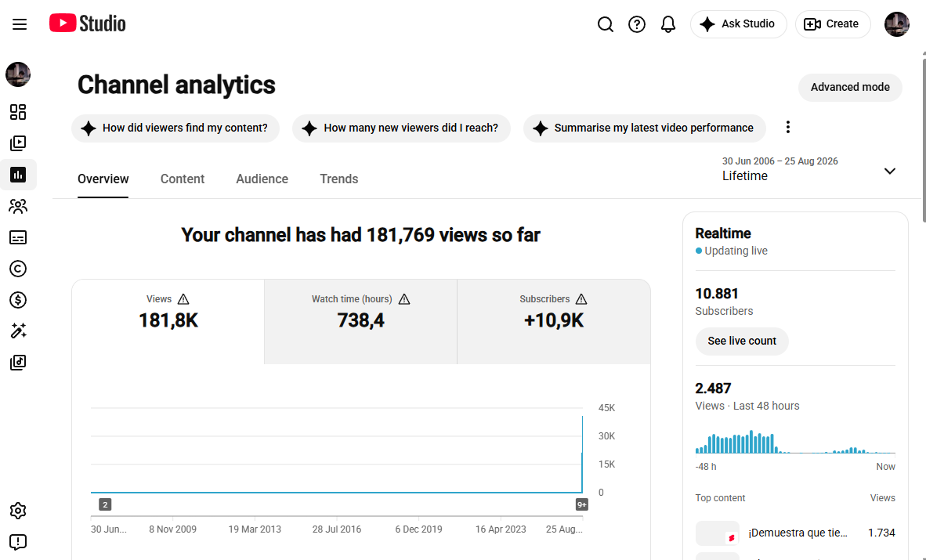The width and height of the screenshot is (926, 560).
Task: Open Audio library in sidebar
Action: pos(18,363)
